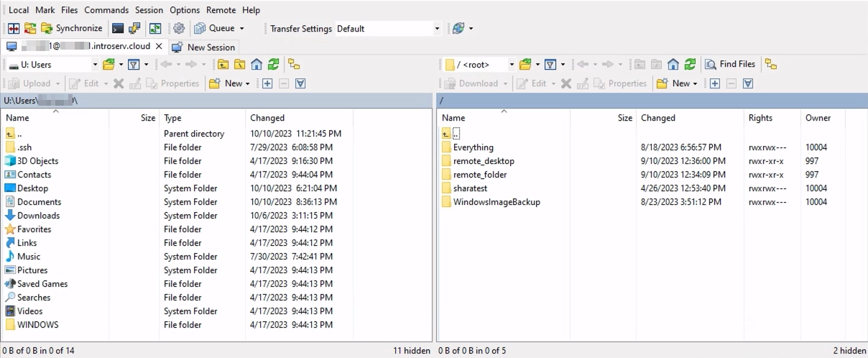This screenshot has width=868, height=358.
Task: Go to parent directory in local panel
Action: 222,65
